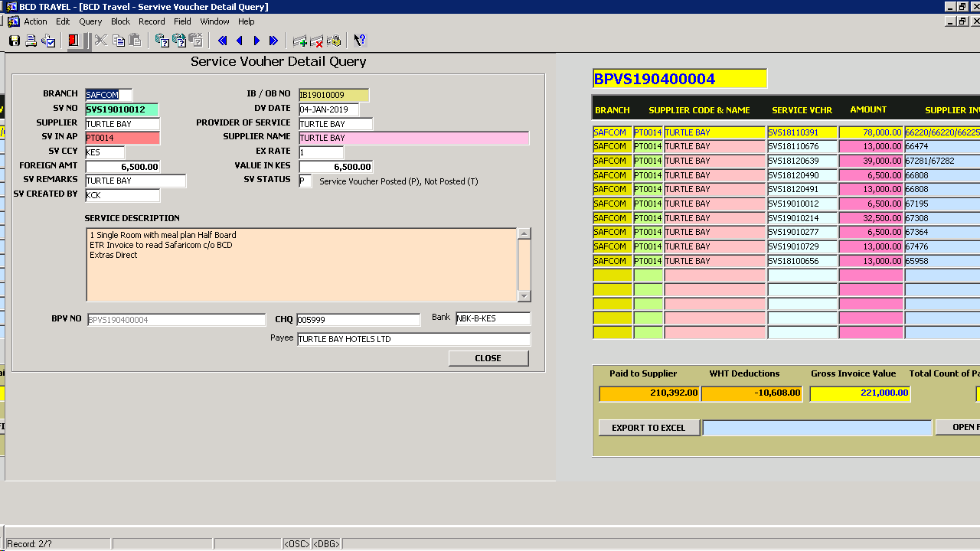Click the Execute Query toolbar icon
This screenshot has height=551, width=980.
tap(179, 41)
